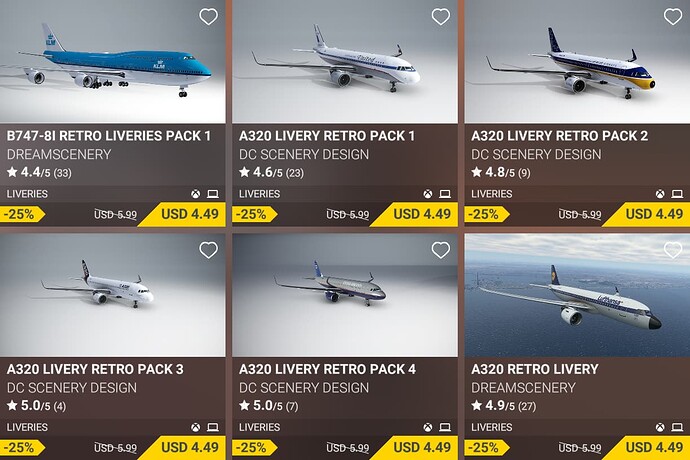Image resolution: width=690 pixels, height=460 pixels.
Task: Click USD 4.49 price on B747-8I pack
Action: 190,214
